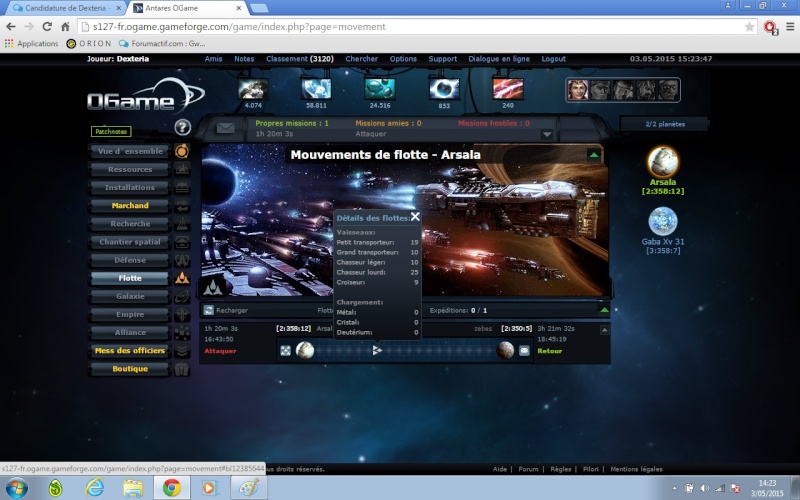Click the Recharger refresh icon
This screenshot has width=800, height=500.
[209, 310]
